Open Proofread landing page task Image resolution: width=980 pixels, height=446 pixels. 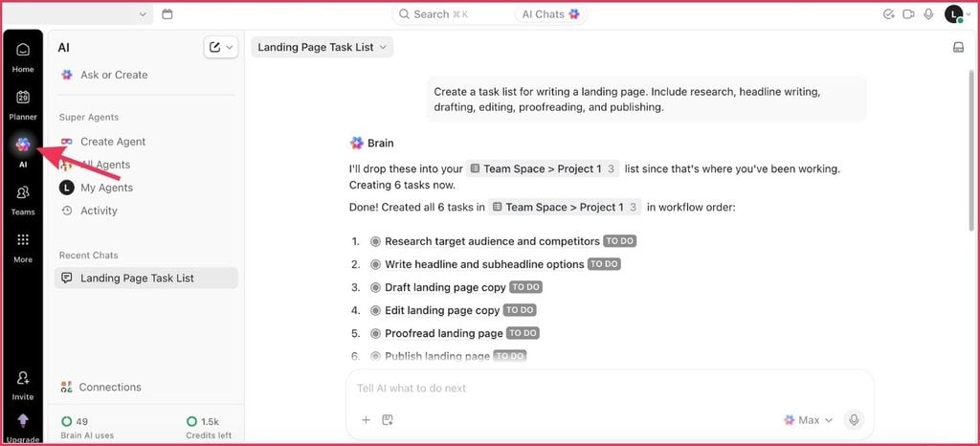coord(444,334)
